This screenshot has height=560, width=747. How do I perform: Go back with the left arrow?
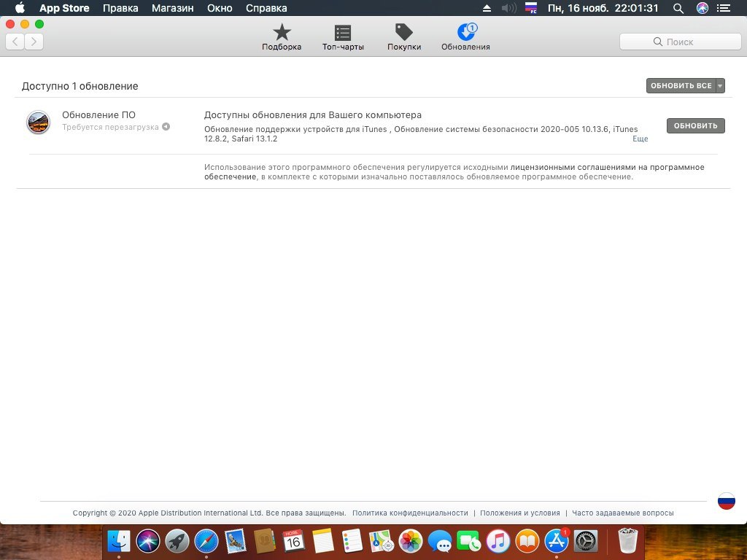pos(15,42)
